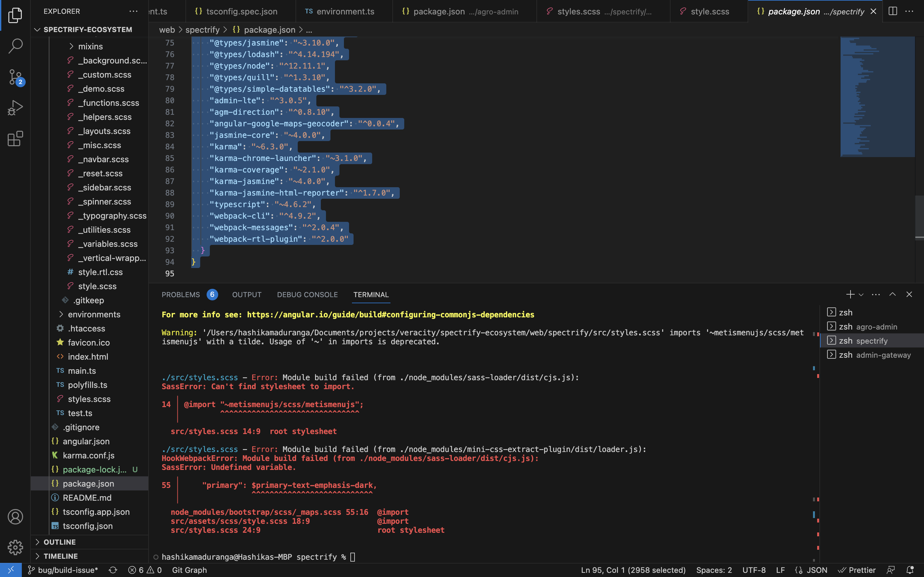Open the Accounts icon in activity bar
Screen dimensions: 924x577
15,517
